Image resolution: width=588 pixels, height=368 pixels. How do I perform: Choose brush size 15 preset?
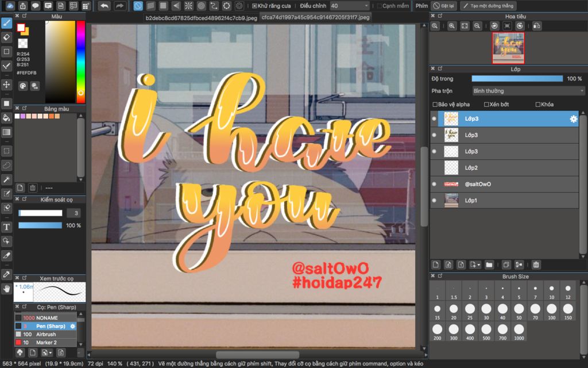(437, 312)
